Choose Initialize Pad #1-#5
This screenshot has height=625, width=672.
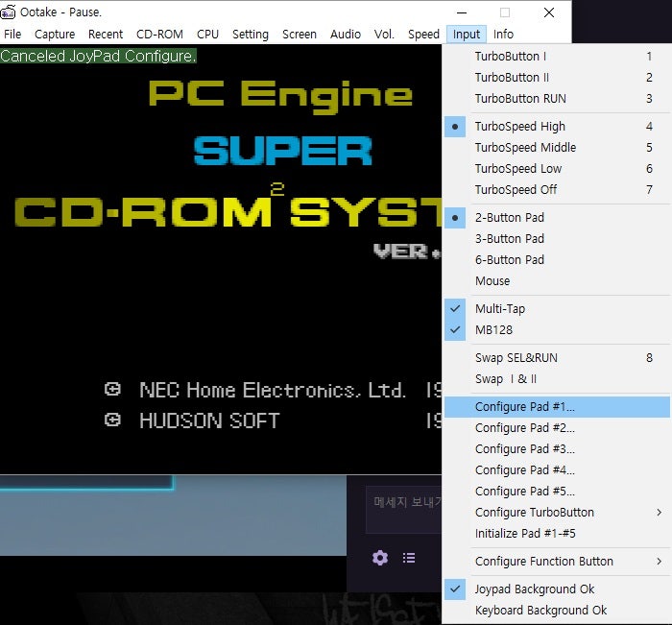(x=557, y=534)
